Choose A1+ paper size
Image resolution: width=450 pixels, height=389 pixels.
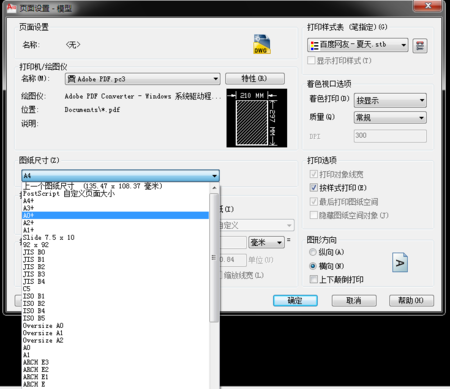115,230
